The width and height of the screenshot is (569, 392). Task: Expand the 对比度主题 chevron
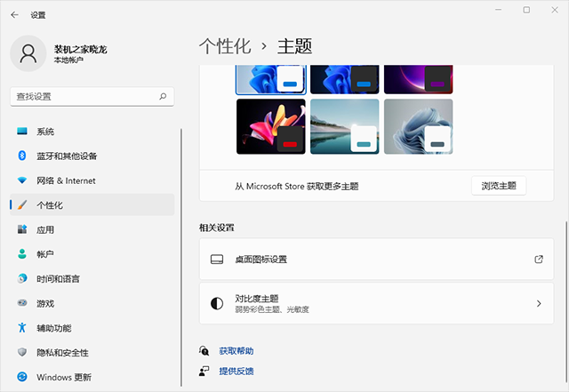click(539, 303)
